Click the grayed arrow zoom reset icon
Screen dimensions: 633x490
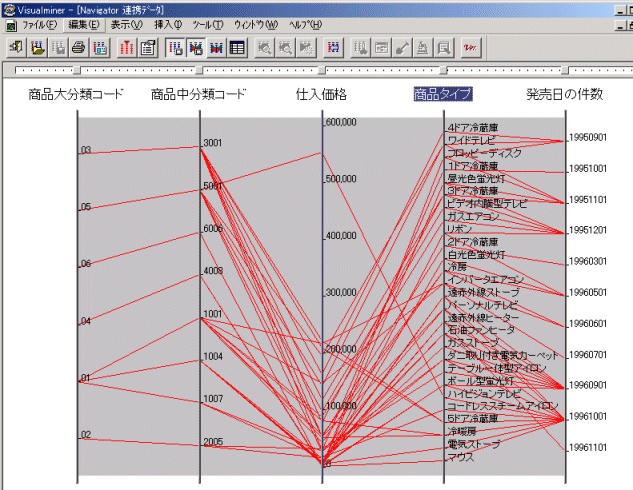[x=306, y=48]
